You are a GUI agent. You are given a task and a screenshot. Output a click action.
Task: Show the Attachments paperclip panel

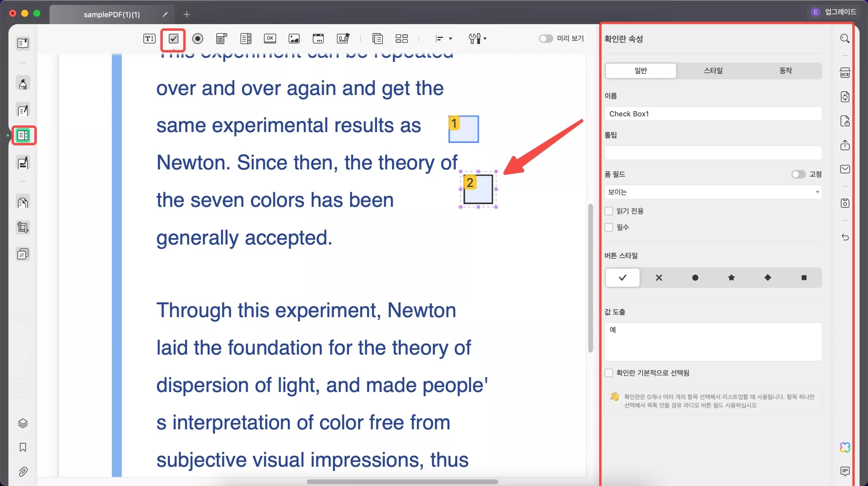23,471
